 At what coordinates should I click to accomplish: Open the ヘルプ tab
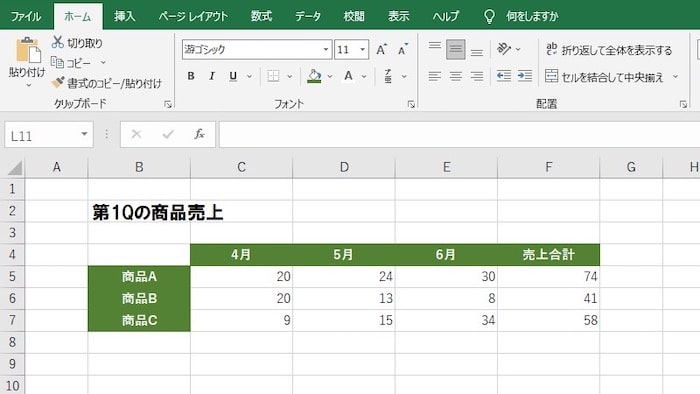[x=446, y=17]
